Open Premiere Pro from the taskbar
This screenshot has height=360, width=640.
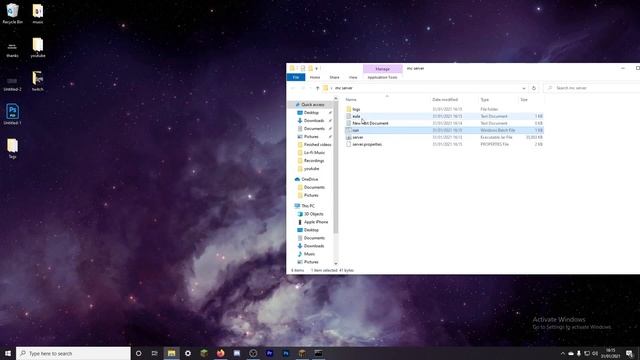pyautogui.click(x=269, y=353)
